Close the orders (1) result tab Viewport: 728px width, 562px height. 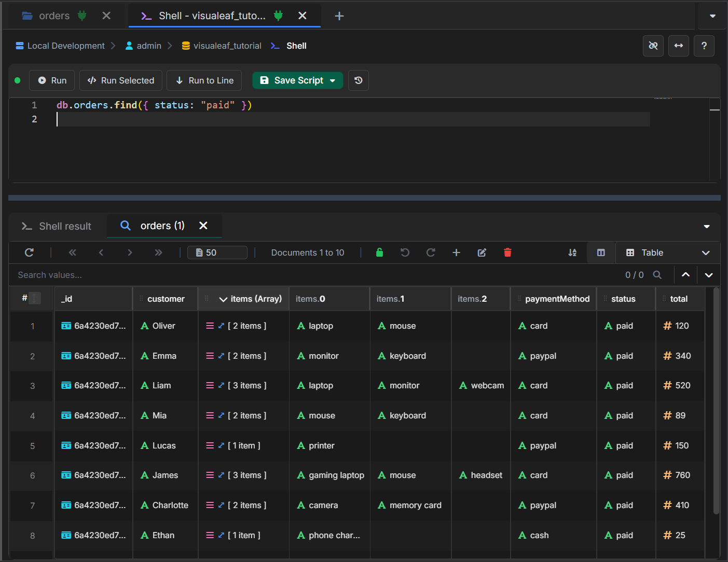click(x=203, y=226)
